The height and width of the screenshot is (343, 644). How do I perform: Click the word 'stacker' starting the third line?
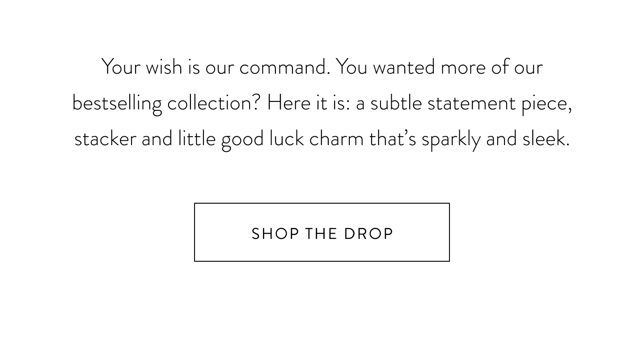point(105,139)
